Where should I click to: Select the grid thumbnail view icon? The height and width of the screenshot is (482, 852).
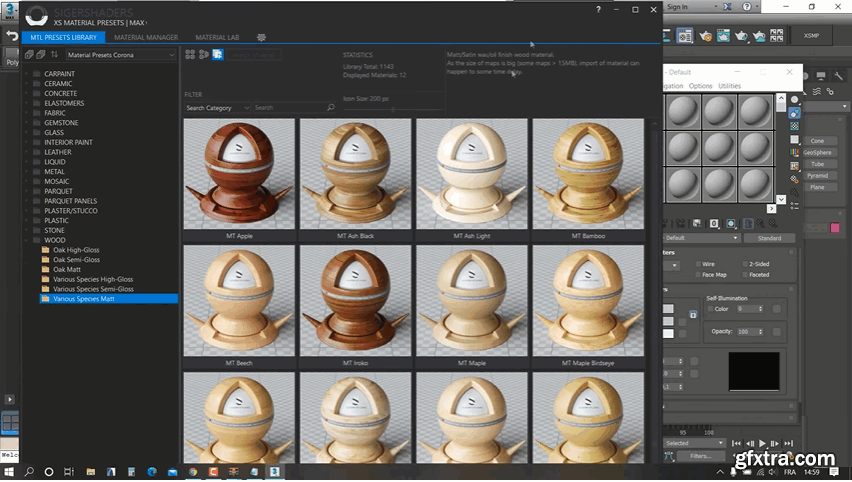[190, 54]
